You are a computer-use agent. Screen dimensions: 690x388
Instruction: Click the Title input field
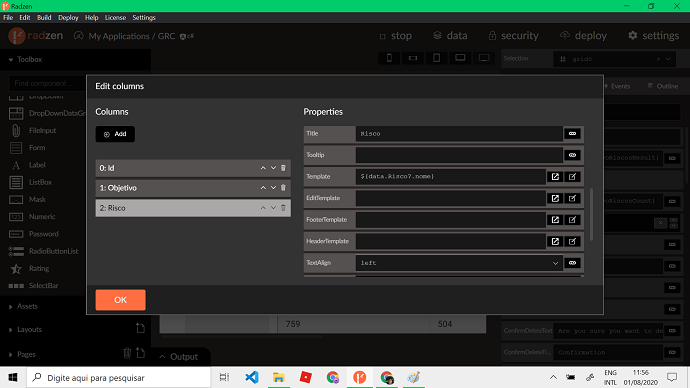[459, 134]
